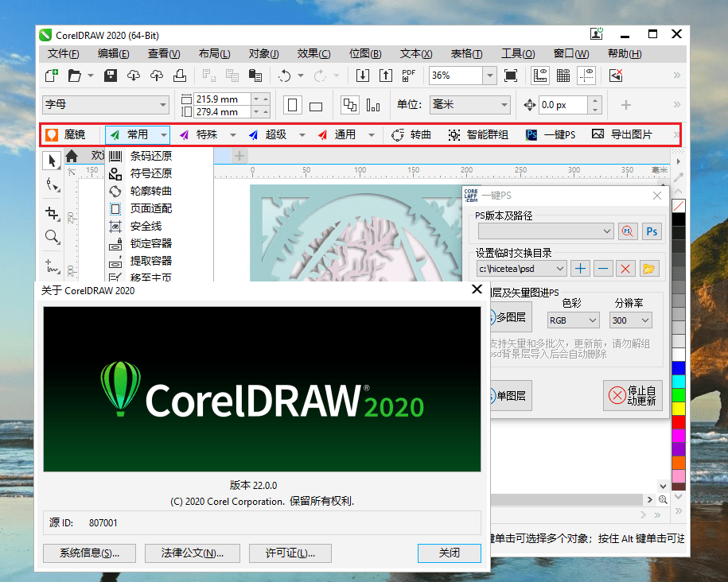
Task: Open the 帮助(H) menu
Action: 625,54
